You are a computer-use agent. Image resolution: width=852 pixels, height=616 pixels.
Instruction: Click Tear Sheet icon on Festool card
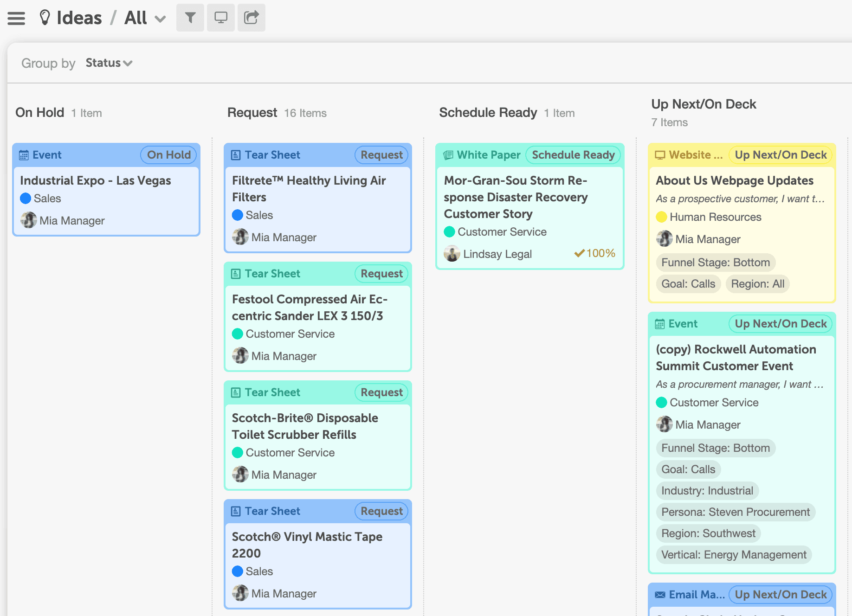pos(236,274)
